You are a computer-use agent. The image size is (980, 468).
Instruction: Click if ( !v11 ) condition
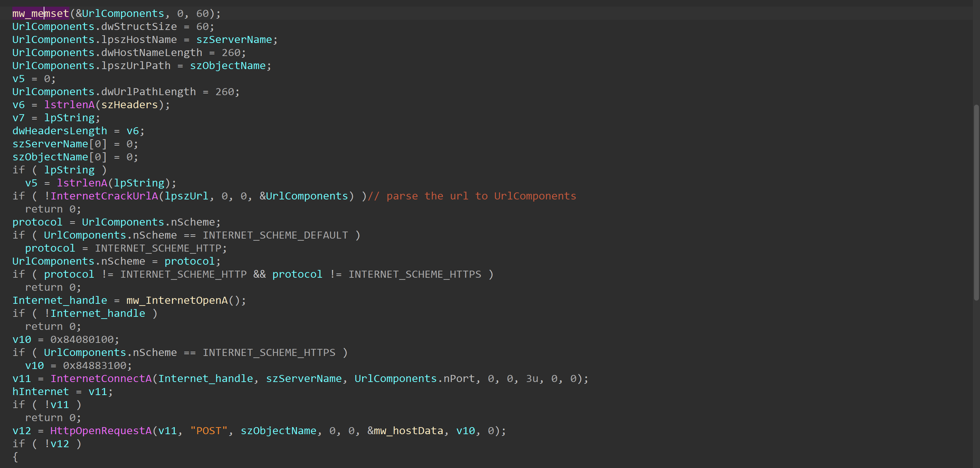click(x=47, y=405)
